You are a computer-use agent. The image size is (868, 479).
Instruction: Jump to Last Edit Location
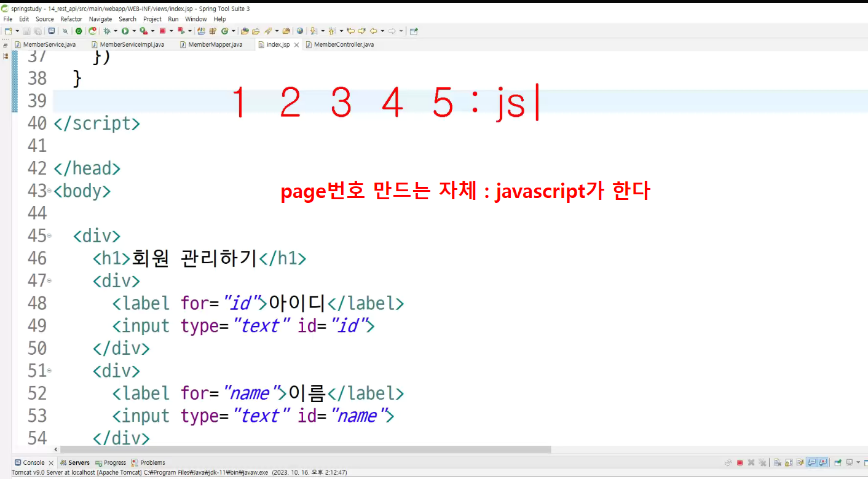pos(350,31)
